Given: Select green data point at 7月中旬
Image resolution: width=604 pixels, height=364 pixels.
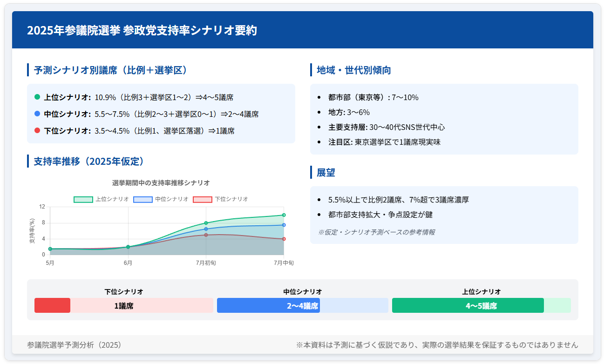Looking at the screenshot, I should [x=284, y=215].
